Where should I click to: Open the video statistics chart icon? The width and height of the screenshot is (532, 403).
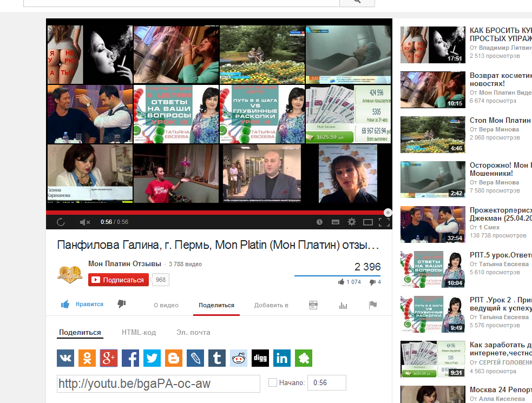pos(343,305)
